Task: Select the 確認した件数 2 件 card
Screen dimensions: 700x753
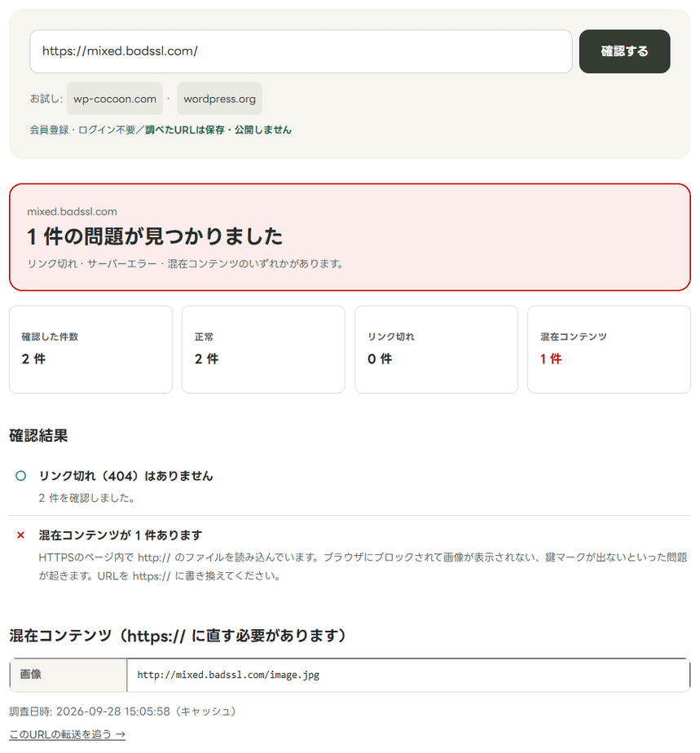Action: tap(90, 350)
